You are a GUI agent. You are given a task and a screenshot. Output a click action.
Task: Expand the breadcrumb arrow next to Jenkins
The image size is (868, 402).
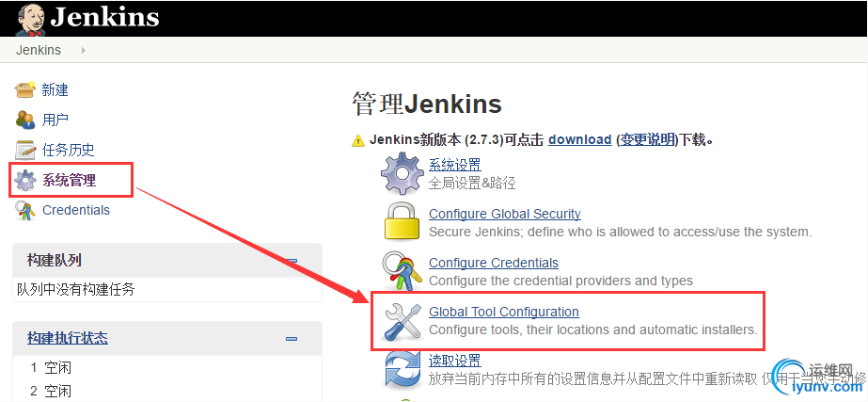pos(83,50)
